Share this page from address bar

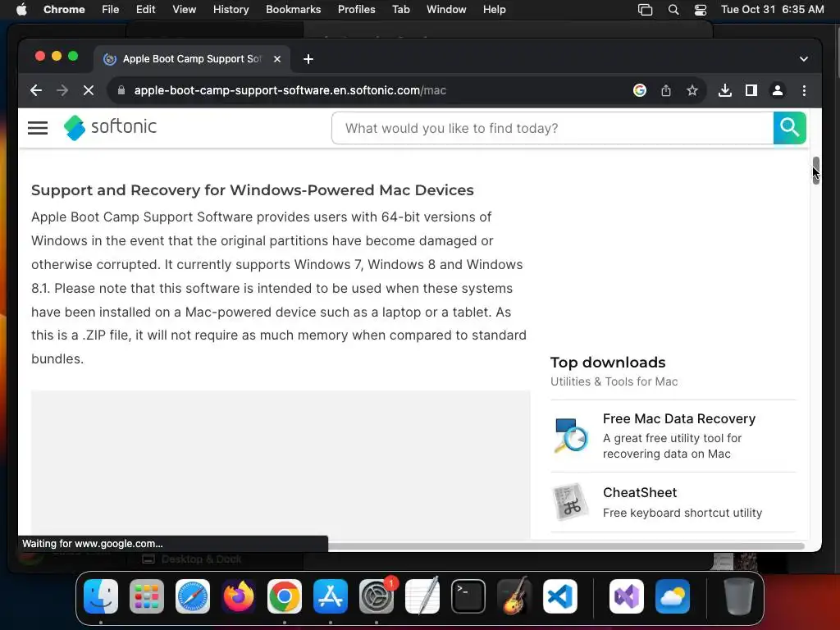click(x=666, y=90)
